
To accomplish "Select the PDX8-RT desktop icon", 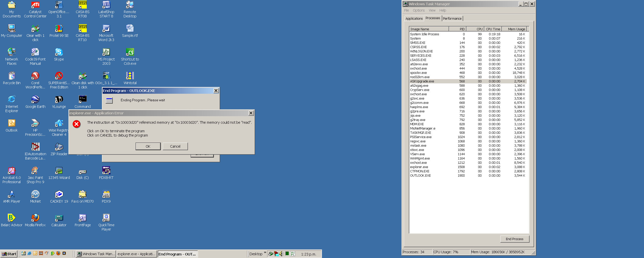I will pos(106,173).
